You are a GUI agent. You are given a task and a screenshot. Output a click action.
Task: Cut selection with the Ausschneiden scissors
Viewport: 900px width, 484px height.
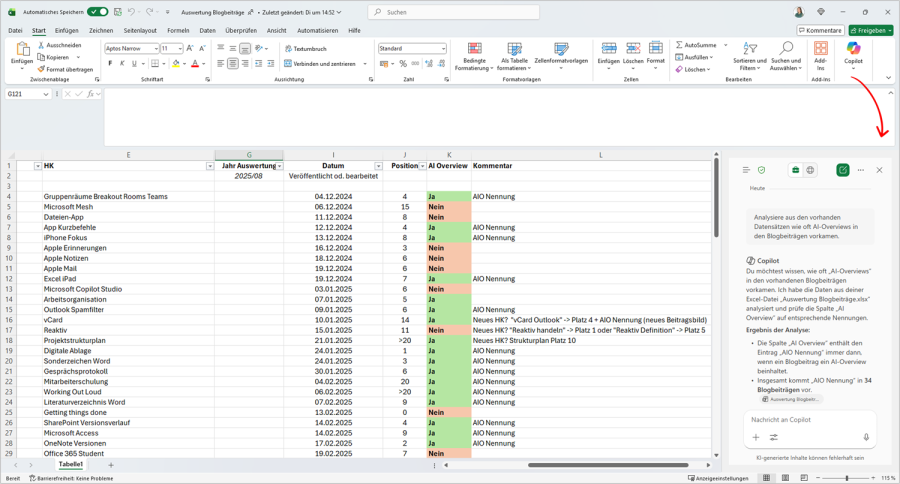(x=60, y=45)
